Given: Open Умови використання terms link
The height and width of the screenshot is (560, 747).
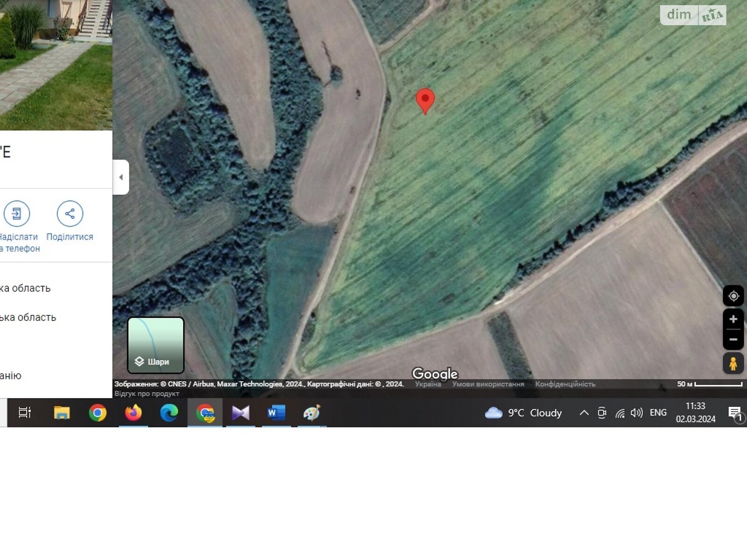Looking at the screenshot, I should pyautogui.click(x=488, y=384).
